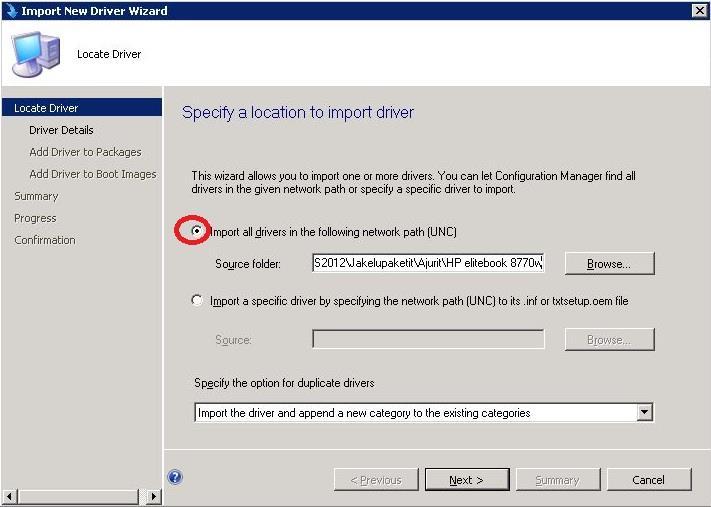This screenshot has width=711, height=507.
Task: Close the wizard with the X button
Action: 700,10
